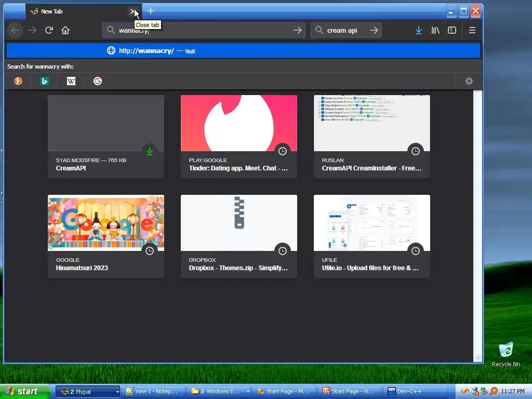Open the Ruslan CreamAPI CreamInstaller tile
Screen dimensions: 532x399
tap(372, 137)
